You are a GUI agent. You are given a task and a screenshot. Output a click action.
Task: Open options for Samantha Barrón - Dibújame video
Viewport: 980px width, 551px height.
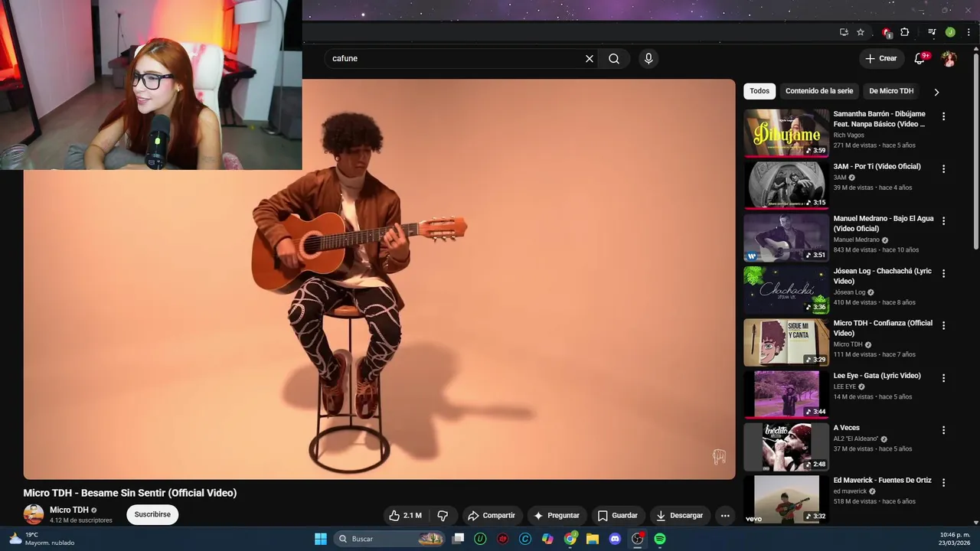tap(943, 116)
